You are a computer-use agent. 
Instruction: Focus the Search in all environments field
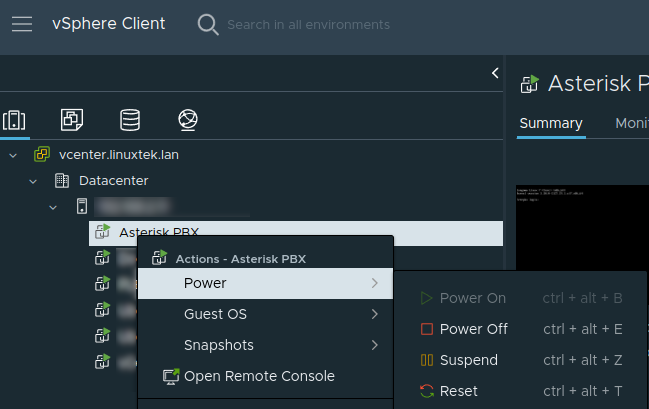click(x=308, y=25)
